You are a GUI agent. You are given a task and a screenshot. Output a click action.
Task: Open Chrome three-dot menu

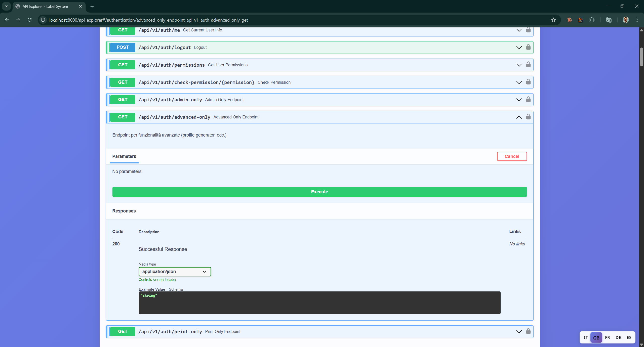[637, 20]
